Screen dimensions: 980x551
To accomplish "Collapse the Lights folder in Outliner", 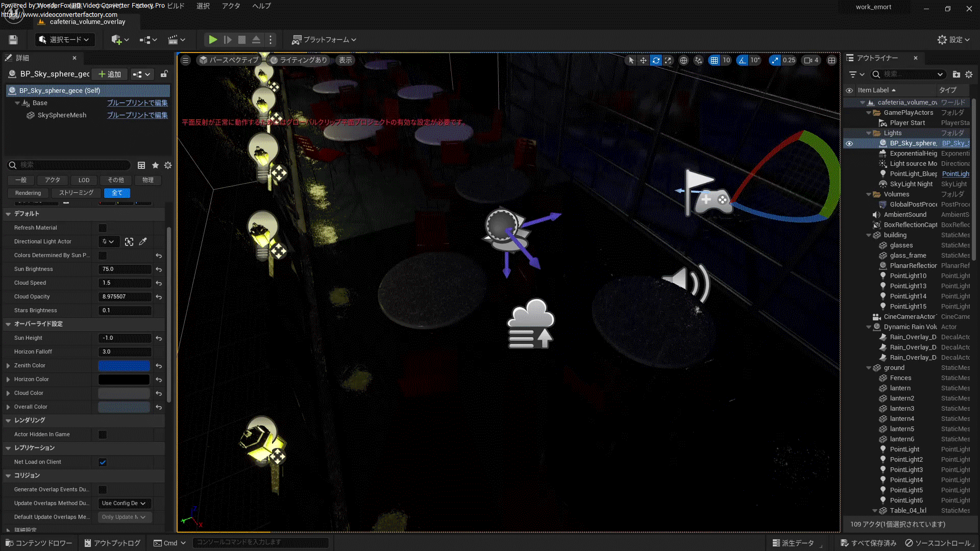I will [x=869, y=133].
